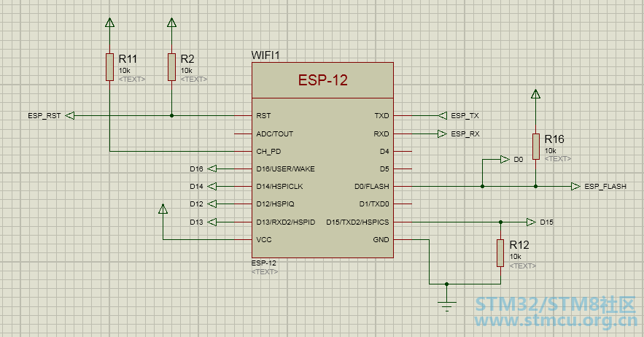Select the <TEXT> placeholder beside R16
The image size is (644, 337).
coord(558,158)
